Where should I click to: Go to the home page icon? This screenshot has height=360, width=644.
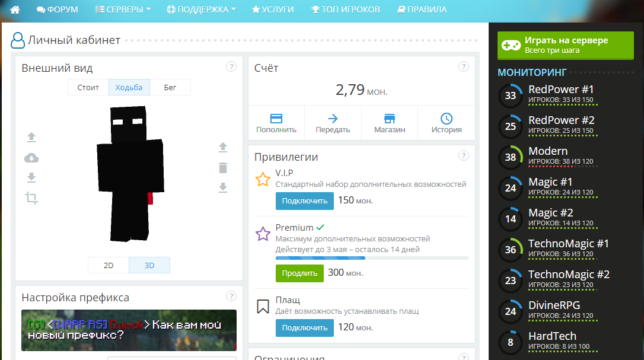(x=15, y=9)
